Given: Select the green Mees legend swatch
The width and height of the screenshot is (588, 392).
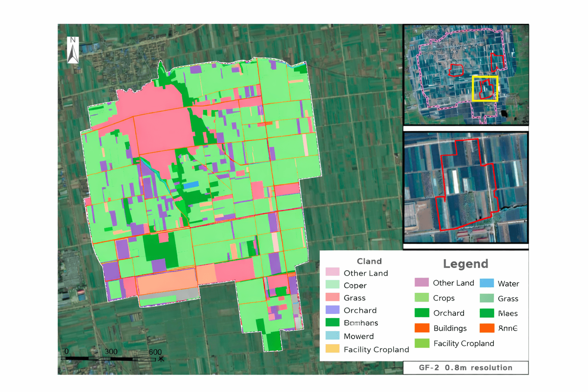Looking at the screenshot, I should pyautogui.click(x=487, y=313).
